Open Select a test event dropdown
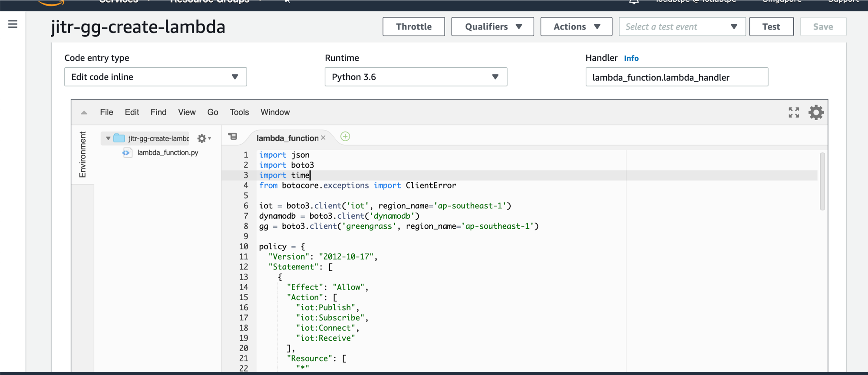Viewport: 868px width, 375px height. click(x=682, y=26)
